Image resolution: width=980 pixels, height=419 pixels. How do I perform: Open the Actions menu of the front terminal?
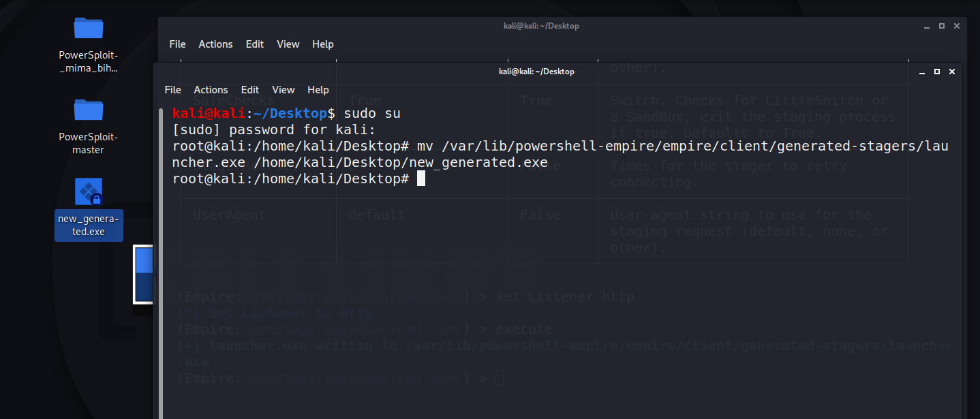(211, 89)
